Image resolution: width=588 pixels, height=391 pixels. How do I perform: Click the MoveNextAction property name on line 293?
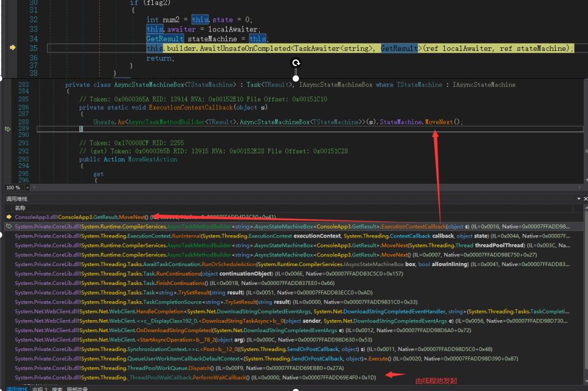click(x=153, y=159)
